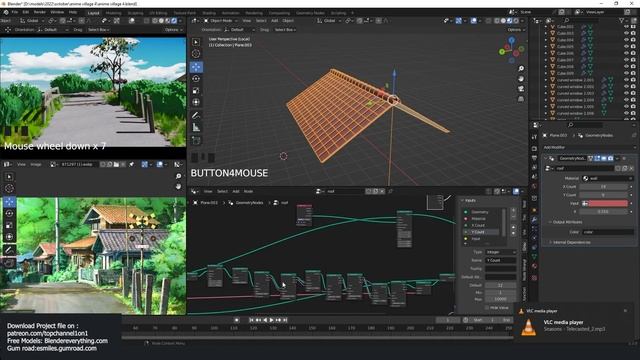Image resolution: width=640 pixels, height=360 pixels.
Task: Click the viewport zoom magnifier icon
Action: pyautogui.click(x=521, y=69)
